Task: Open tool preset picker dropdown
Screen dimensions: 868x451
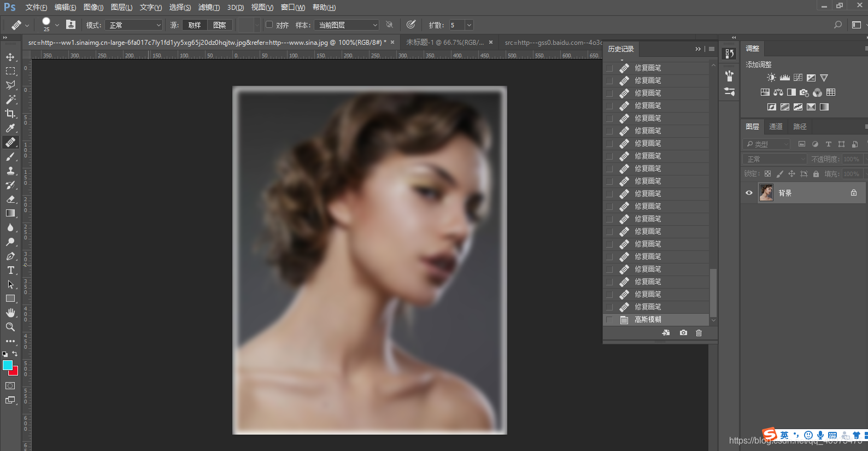Action: [x=27, y=25]
